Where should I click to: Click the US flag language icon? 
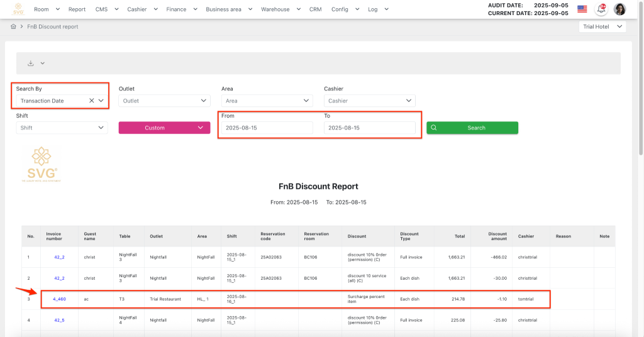pyautogui.click(x=582, y=9)
